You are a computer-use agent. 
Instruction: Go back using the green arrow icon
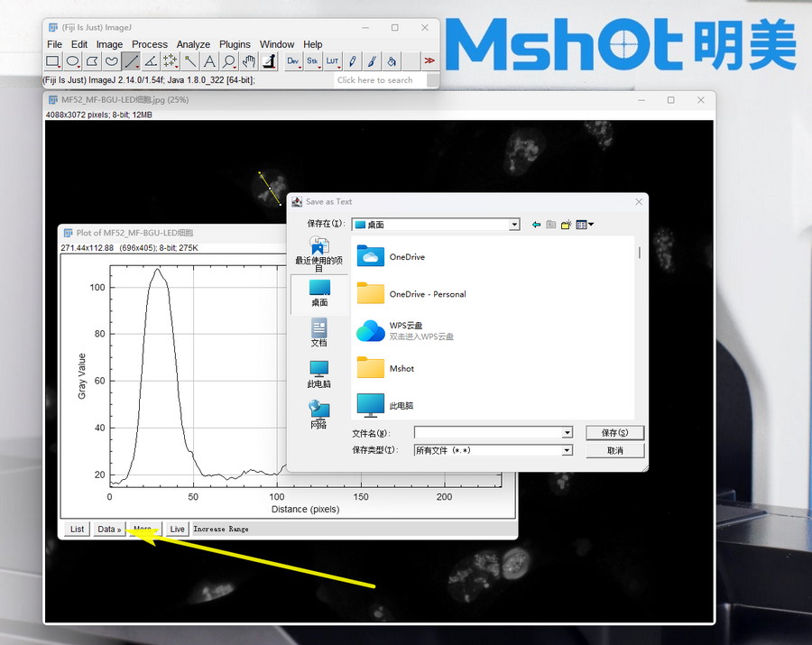tap(536, 225)
